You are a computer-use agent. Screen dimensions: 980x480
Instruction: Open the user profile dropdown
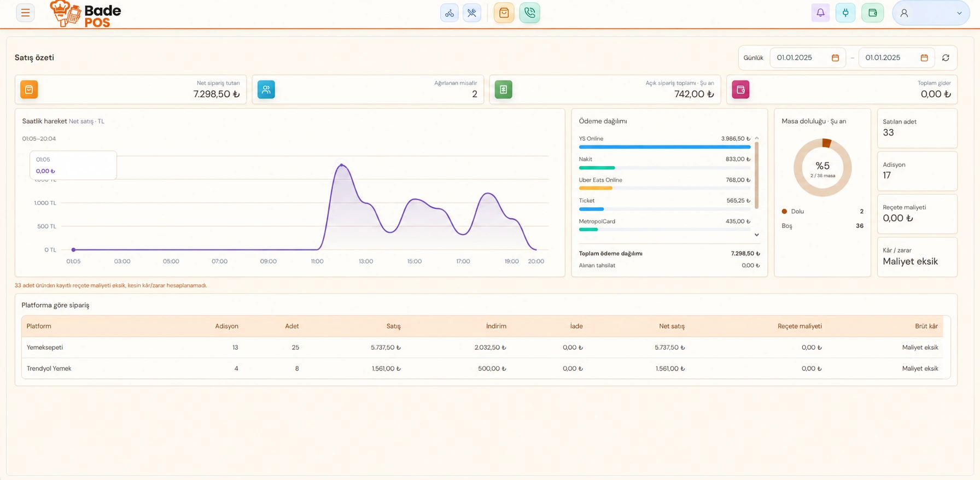(931, 13)
